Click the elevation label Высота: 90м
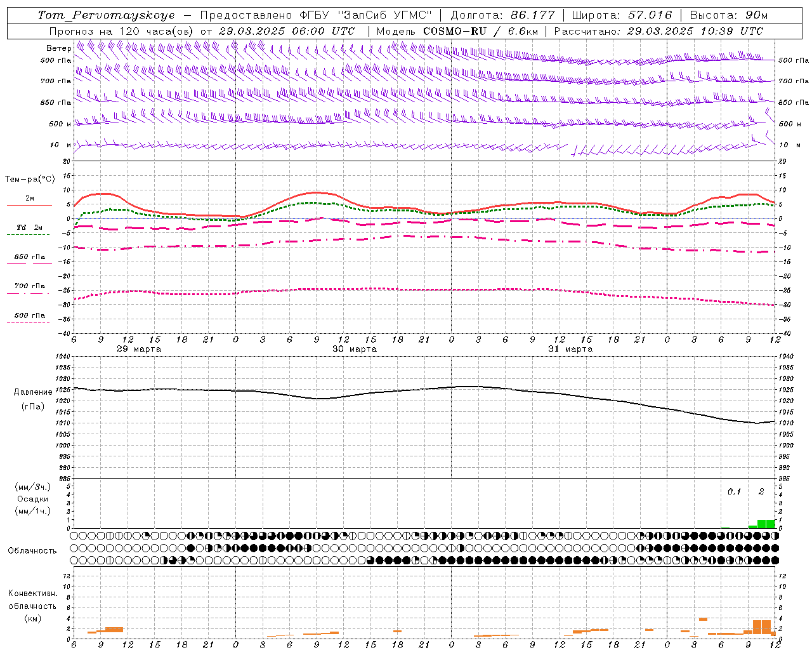This screenshot has height=650, width=812. 728,15
